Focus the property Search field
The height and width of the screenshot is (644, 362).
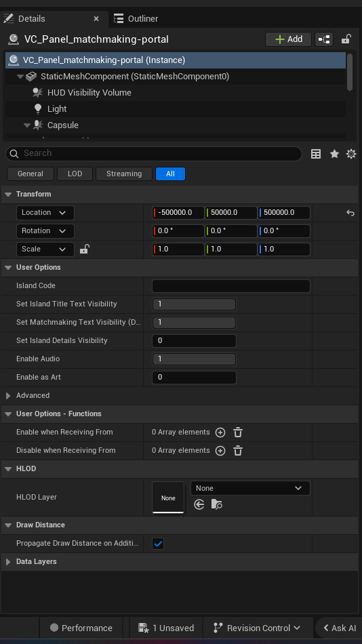[154, 153]
